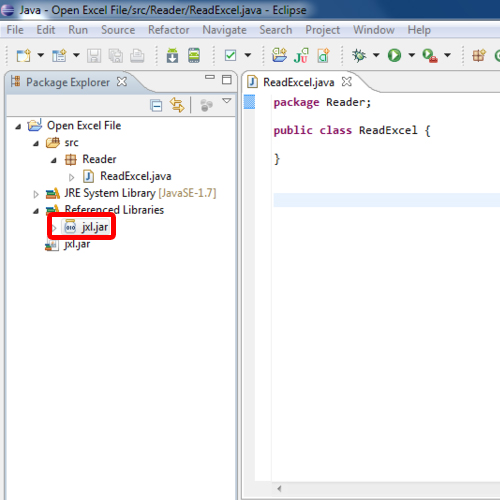Click the Debug bug icon
Screen dimensions: 500x500
[359, 55]
